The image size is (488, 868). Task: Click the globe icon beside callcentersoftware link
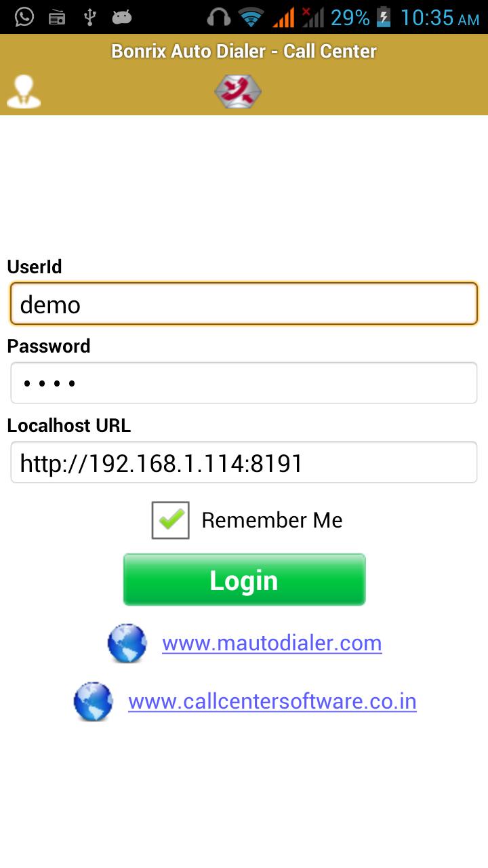[93, 701]
